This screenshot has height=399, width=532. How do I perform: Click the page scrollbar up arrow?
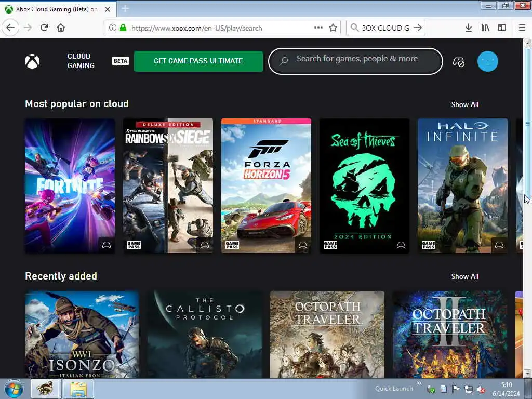pyautogui.click(x=527, y=44)
